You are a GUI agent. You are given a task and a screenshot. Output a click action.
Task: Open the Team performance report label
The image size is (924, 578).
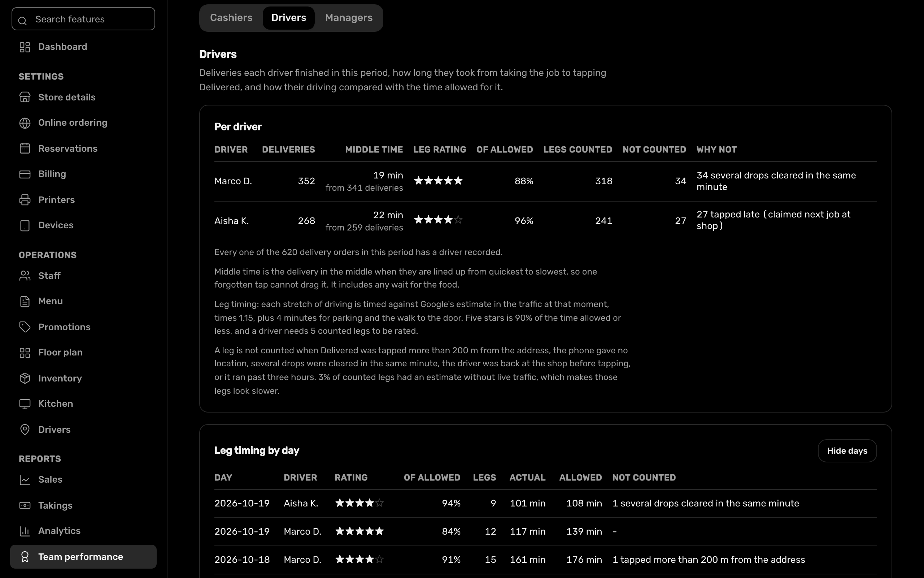coord(80,557)
